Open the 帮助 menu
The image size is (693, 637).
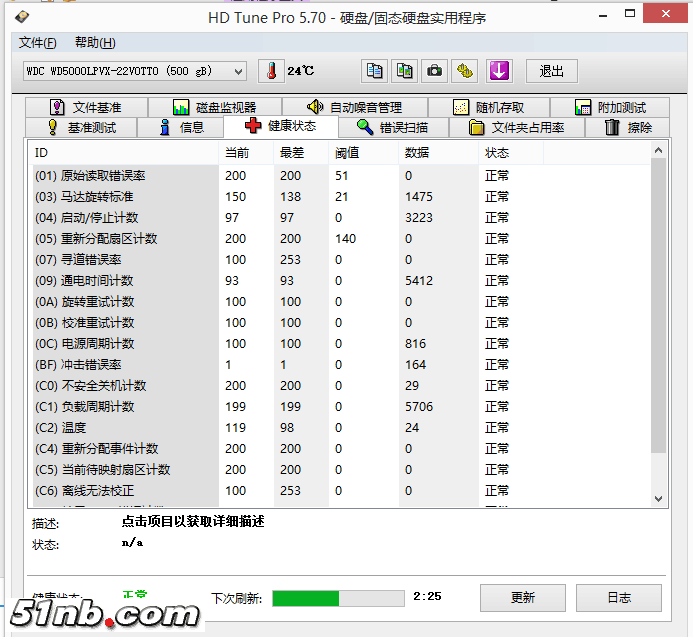[95, 43]
